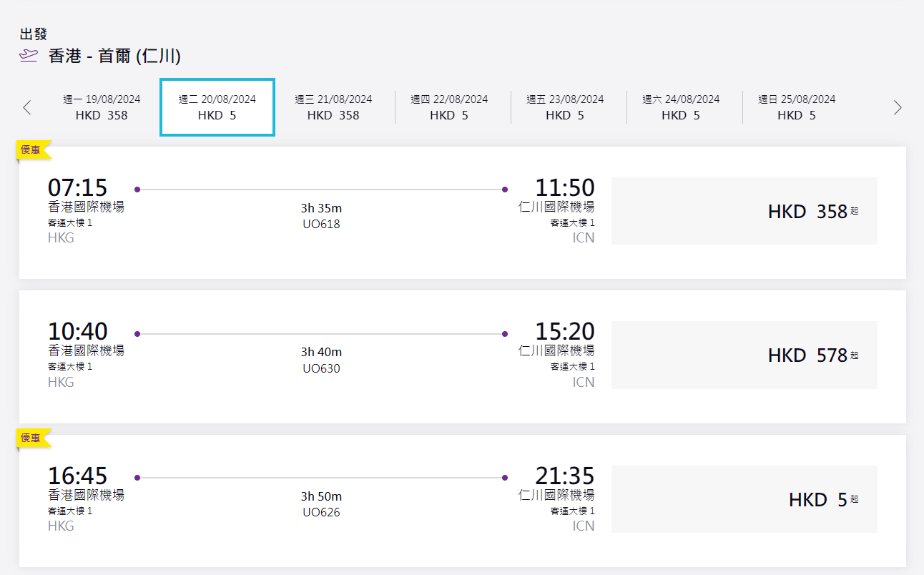Click the airplane departure icon
This screenshot has height=575, width=924.
(x=29, y=56)
